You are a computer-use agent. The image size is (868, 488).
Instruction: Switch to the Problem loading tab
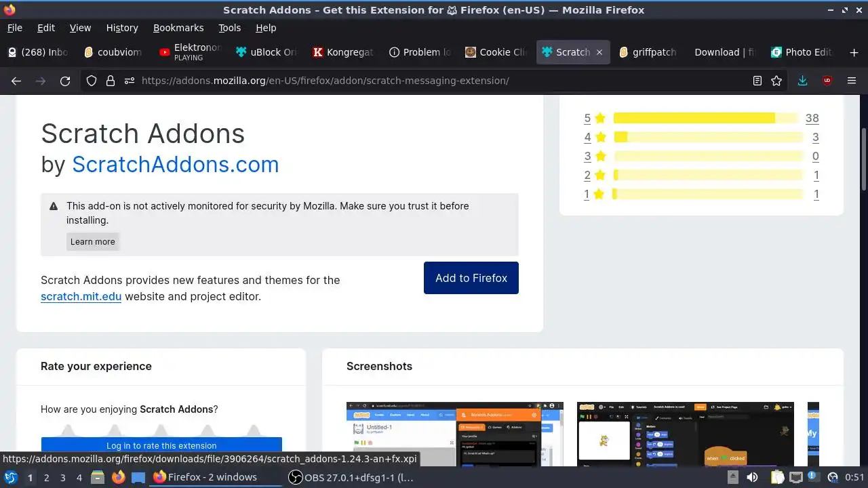(x=420, y=52)
